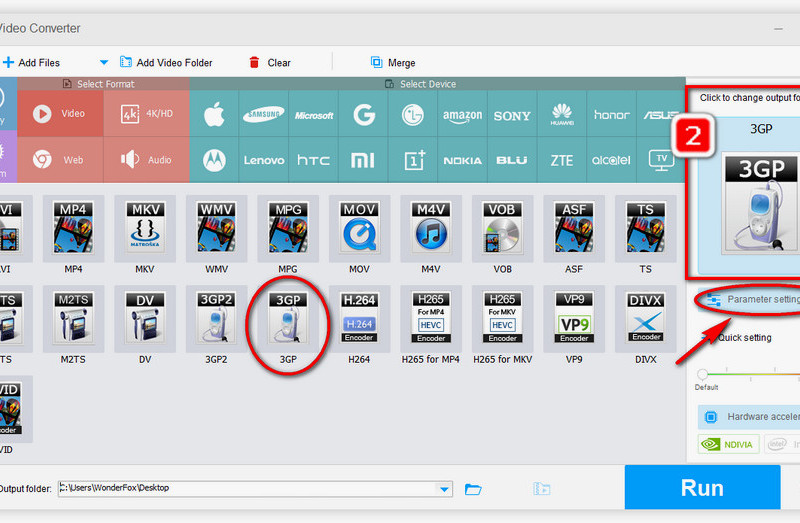Image resolution: width=800 pixels, height=523 pixels.
Task: Open the Samsung device category
Action: coord(263,114)
